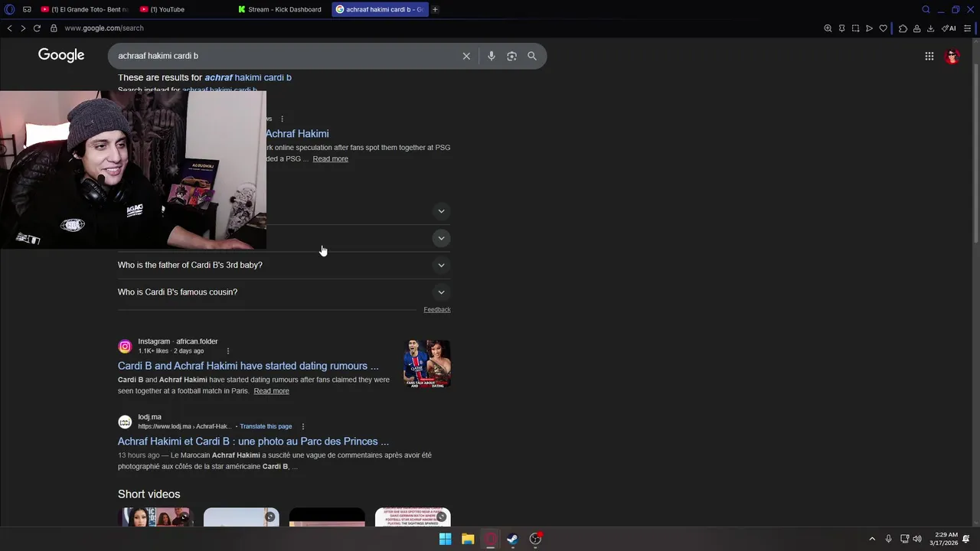Expand the father of Cardi B's 3rd baby chevron
Screen dimensions: 980x551
441,266
